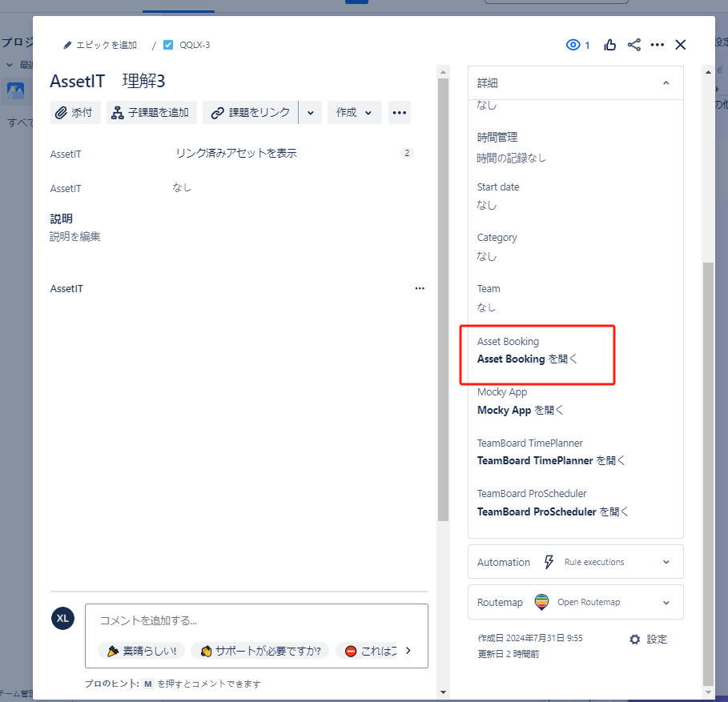Screen dimensions: 728x702
Task: Open dropdown arrow next to 課題をリンク
Action: (311, 113)
